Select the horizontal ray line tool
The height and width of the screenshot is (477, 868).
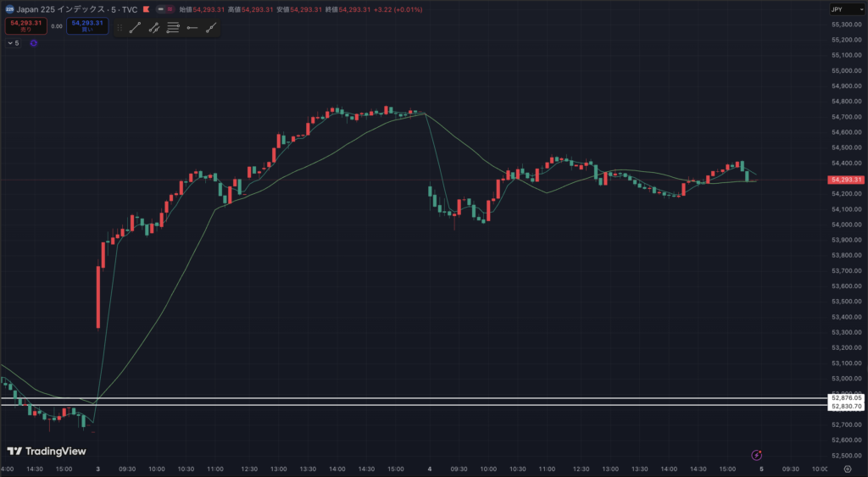click(x=192, y=28)
